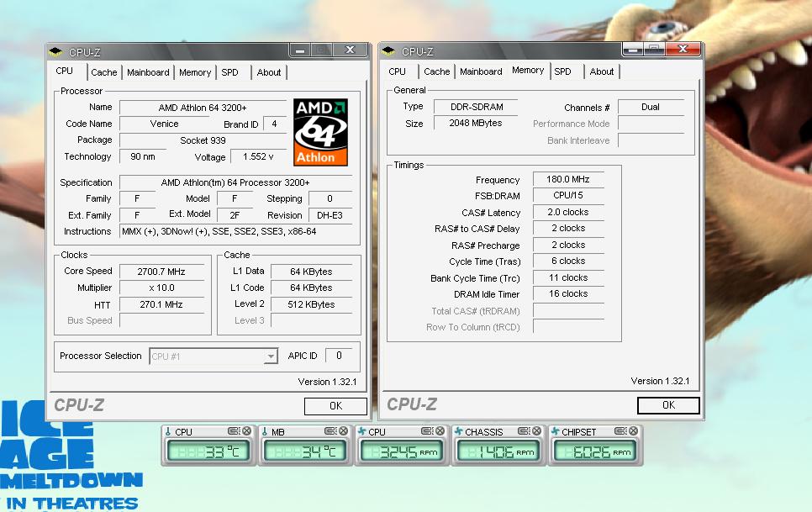Click the CHASSIS fan icon
This screenshot has width=812, height=512.
pos(459,432)
